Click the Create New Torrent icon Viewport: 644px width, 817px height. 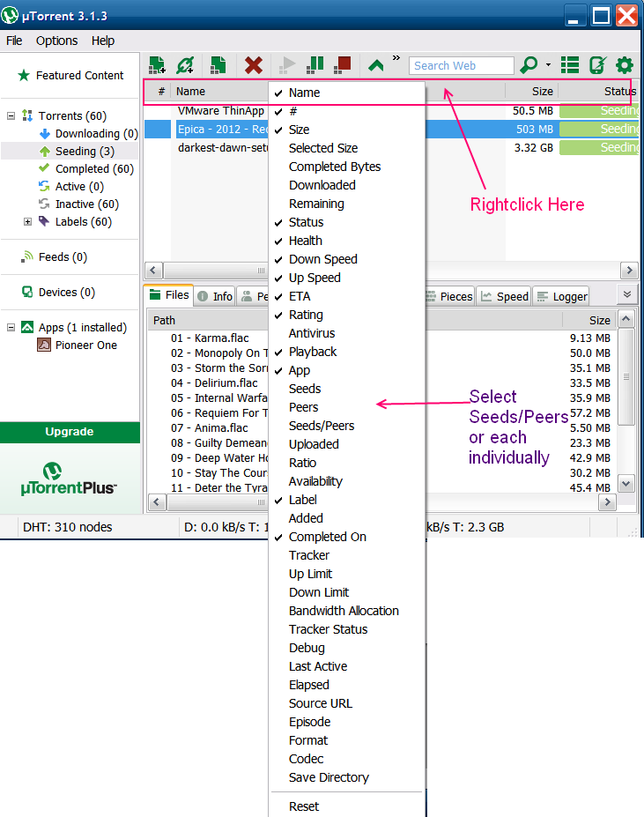tap(218, 65)
